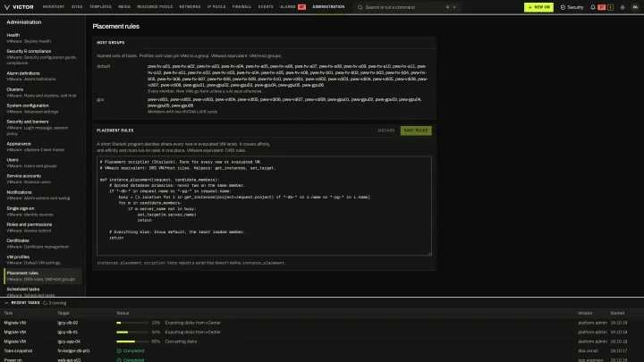Open Certificates sidebar item
Screen dimensions: 644x362
42,243
